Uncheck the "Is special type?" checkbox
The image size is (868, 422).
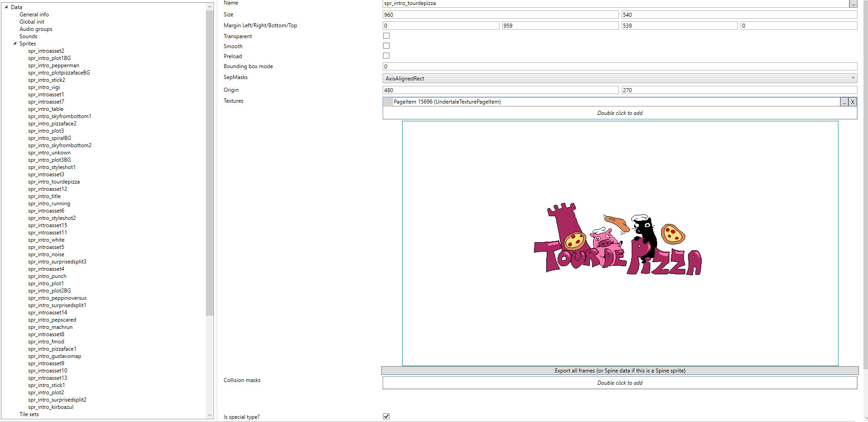[386, 416]
